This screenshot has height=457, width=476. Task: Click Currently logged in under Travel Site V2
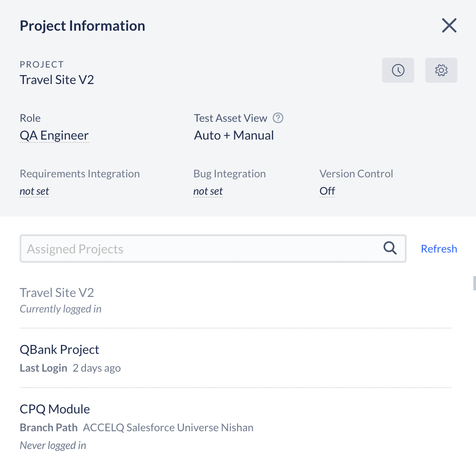pyautogui.click(x=60, y=309)
